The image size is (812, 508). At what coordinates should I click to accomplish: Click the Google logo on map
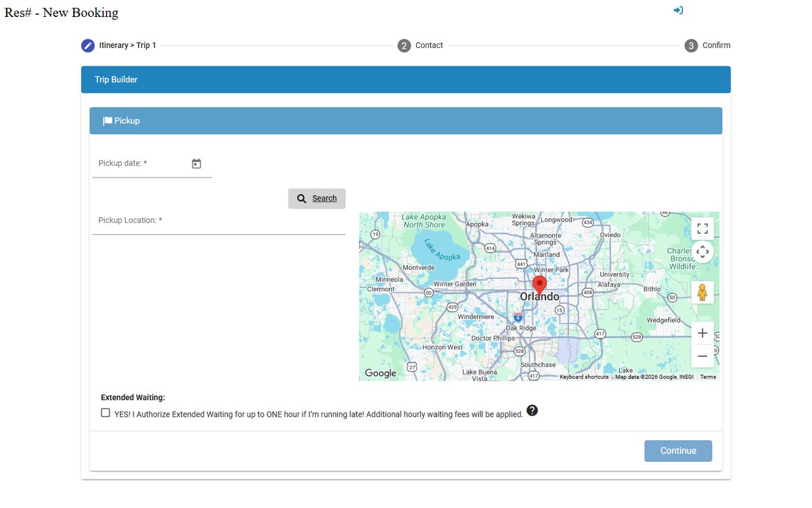pyautogui.click(x=380, y=373)
